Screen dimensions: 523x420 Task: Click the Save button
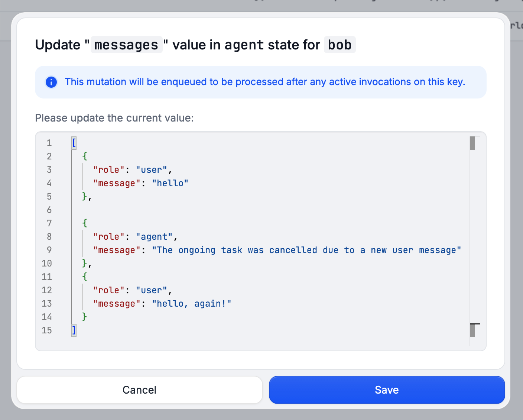point(387,390)
